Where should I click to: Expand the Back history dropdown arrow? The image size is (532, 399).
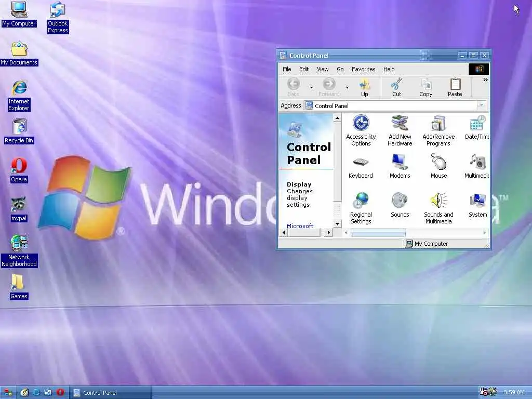(x=311, y=87)
